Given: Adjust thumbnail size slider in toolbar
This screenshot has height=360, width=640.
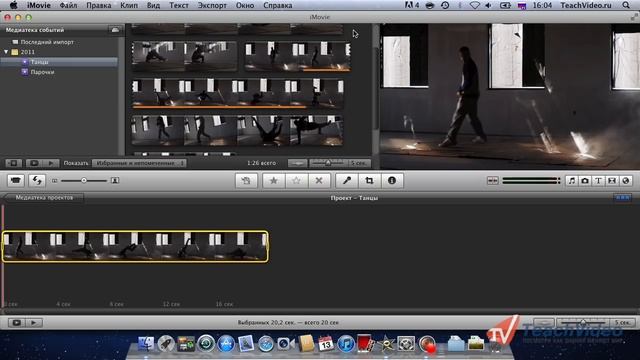Looking at the screenshot, I should [x=84, y=180].
